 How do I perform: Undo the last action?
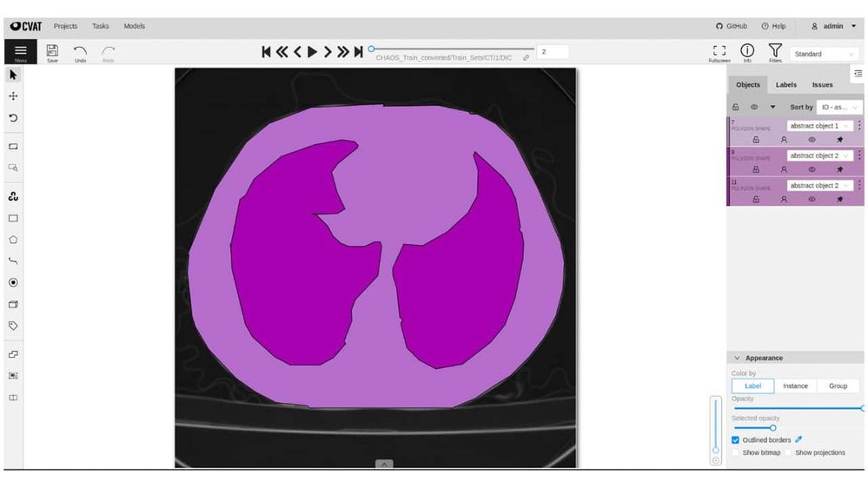[80, 53]
